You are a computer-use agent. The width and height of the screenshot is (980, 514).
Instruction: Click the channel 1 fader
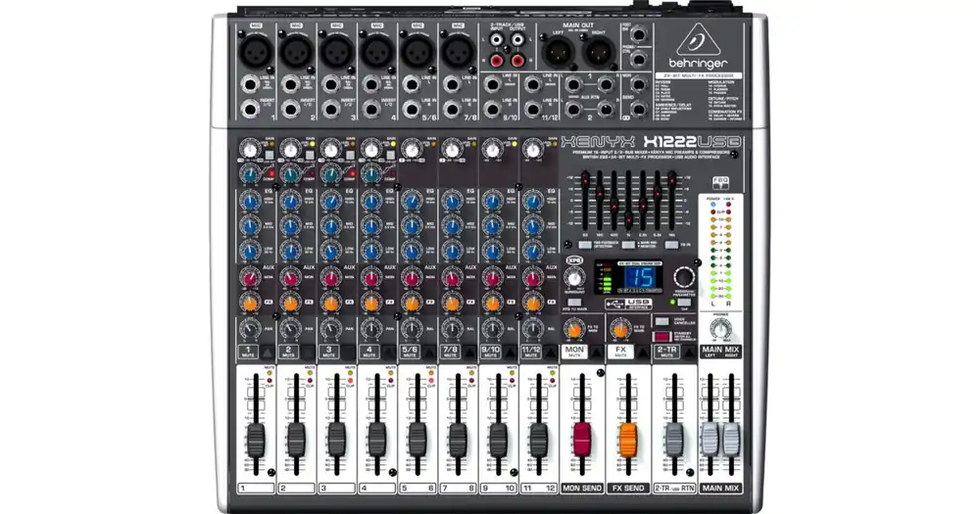[256, 440]
